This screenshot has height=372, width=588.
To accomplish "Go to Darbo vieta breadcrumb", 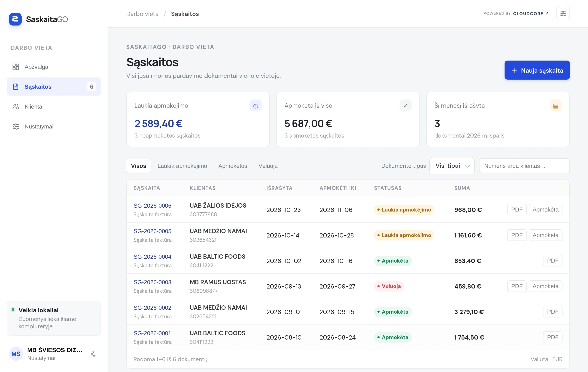I will coord(142,14).
